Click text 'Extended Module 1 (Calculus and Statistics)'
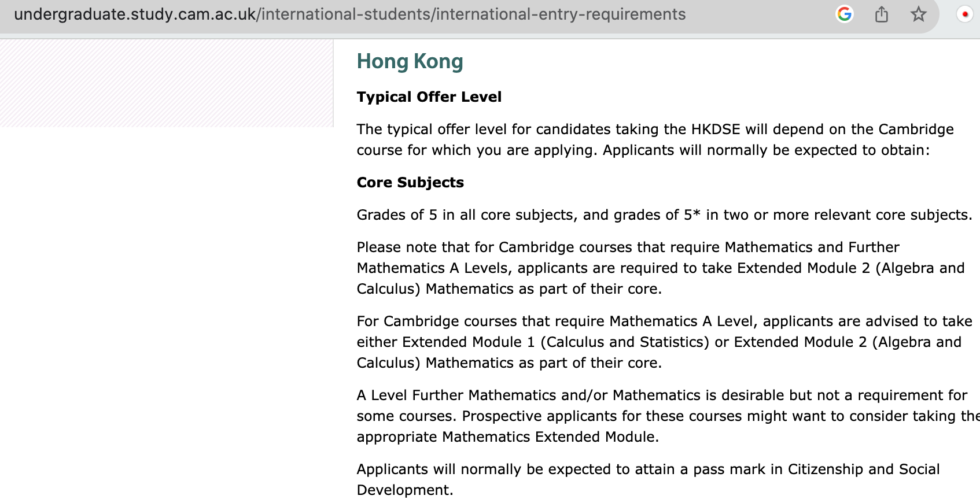Viewport: 980px width, 503px height. point(556,342)
